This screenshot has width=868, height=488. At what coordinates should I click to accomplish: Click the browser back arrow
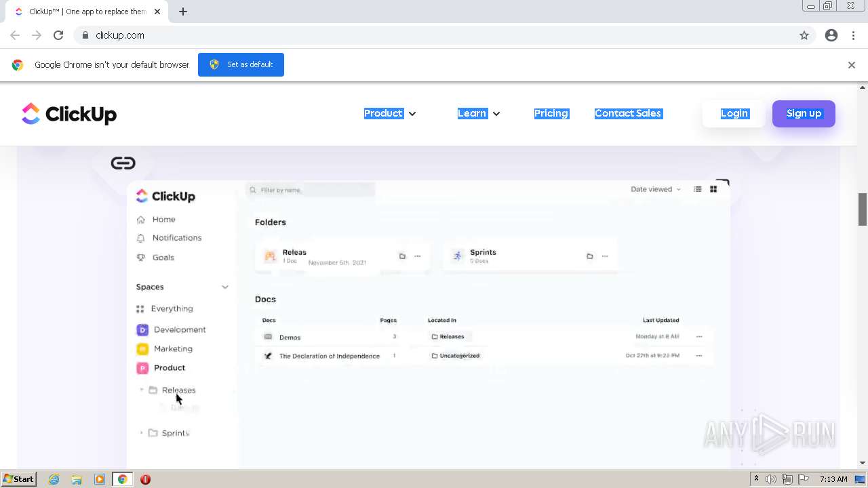[x=15, y=35]
